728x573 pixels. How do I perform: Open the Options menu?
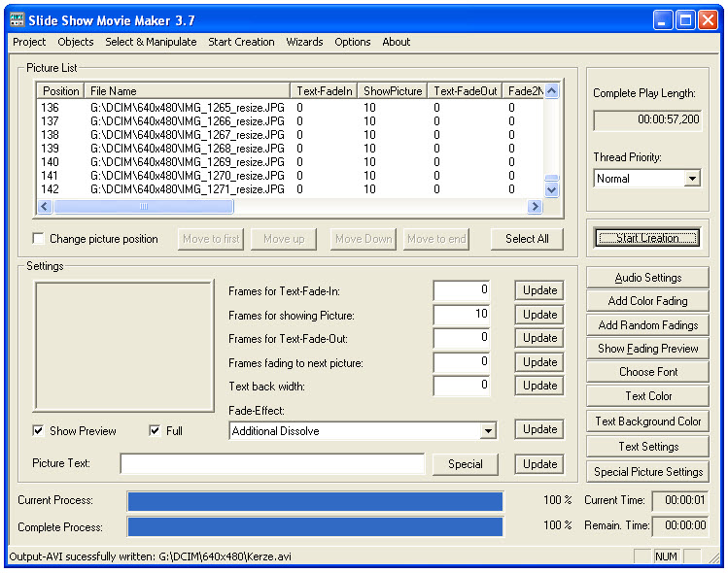353,42
